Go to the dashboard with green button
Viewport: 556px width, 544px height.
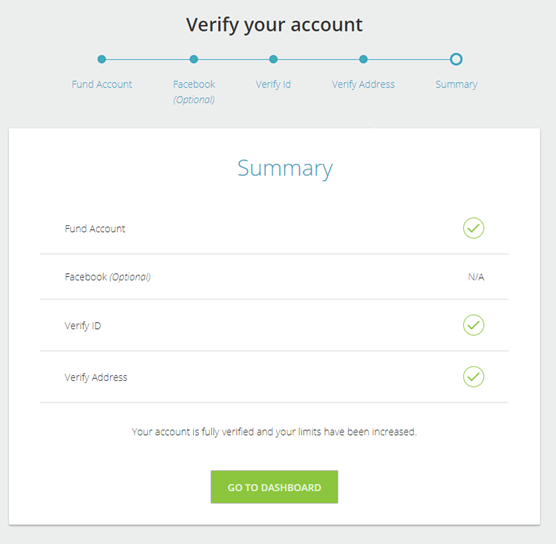pyautogui.click(x=274, y=487)
